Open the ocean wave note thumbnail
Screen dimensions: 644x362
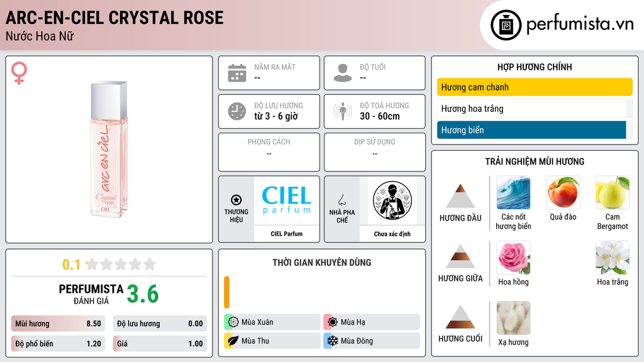tap(513, 192)
